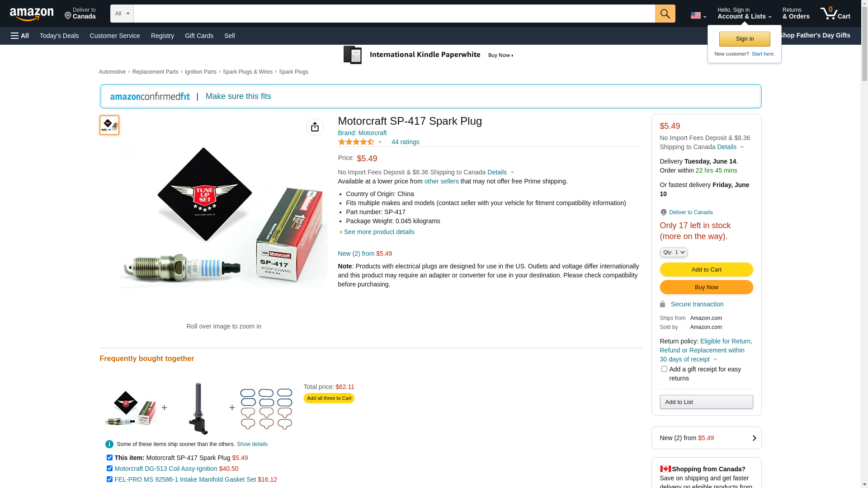Click the star rating icons
Screen dimensions: 868x488
point(356,142)
